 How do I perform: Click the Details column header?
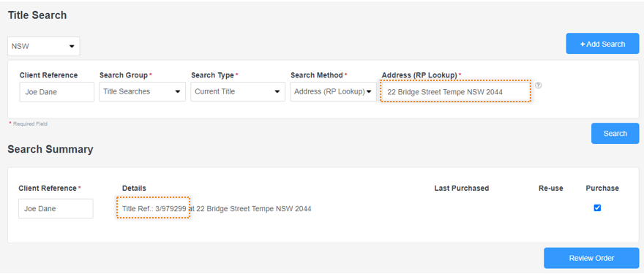(x=134, y=189)
